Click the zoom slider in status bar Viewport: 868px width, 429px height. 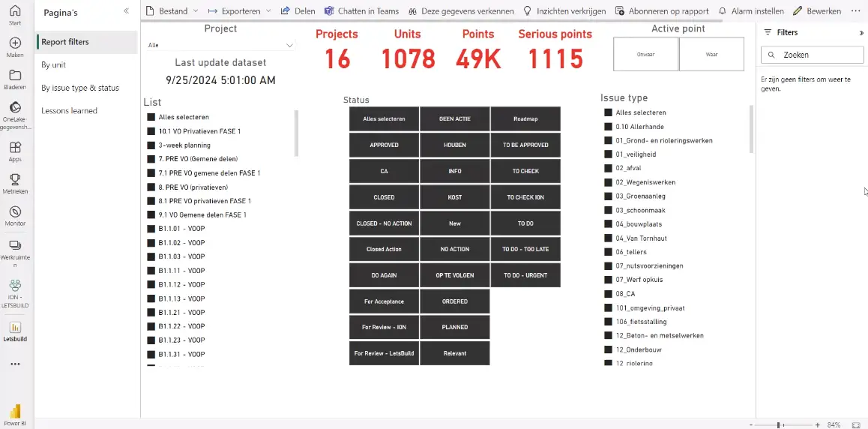point(780,424)
